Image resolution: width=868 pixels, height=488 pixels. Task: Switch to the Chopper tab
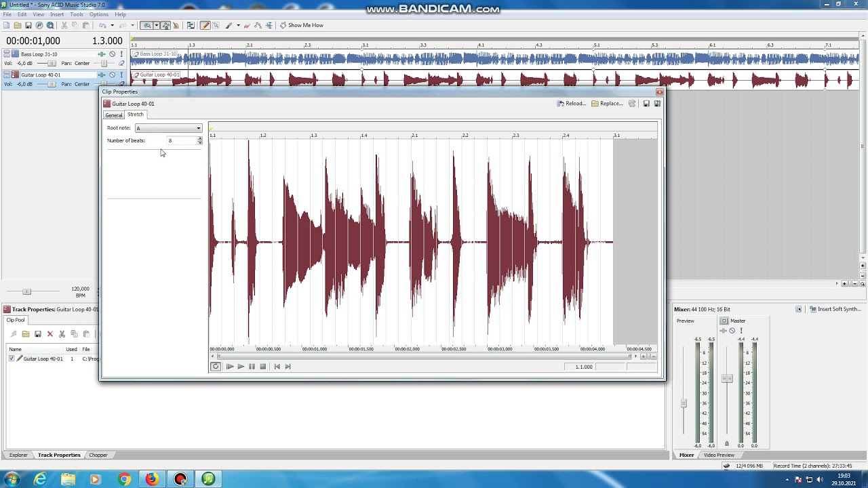coord(98,455)
